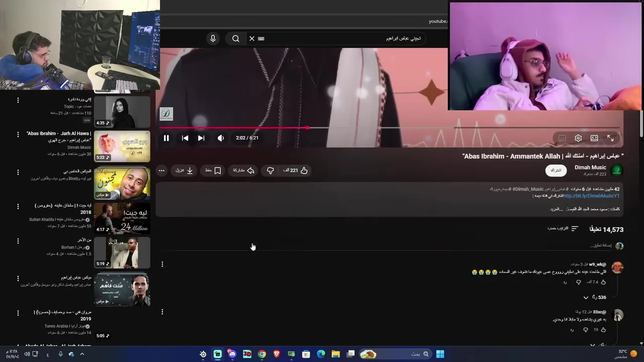Like the w9_wk comment

pos(603,282)
